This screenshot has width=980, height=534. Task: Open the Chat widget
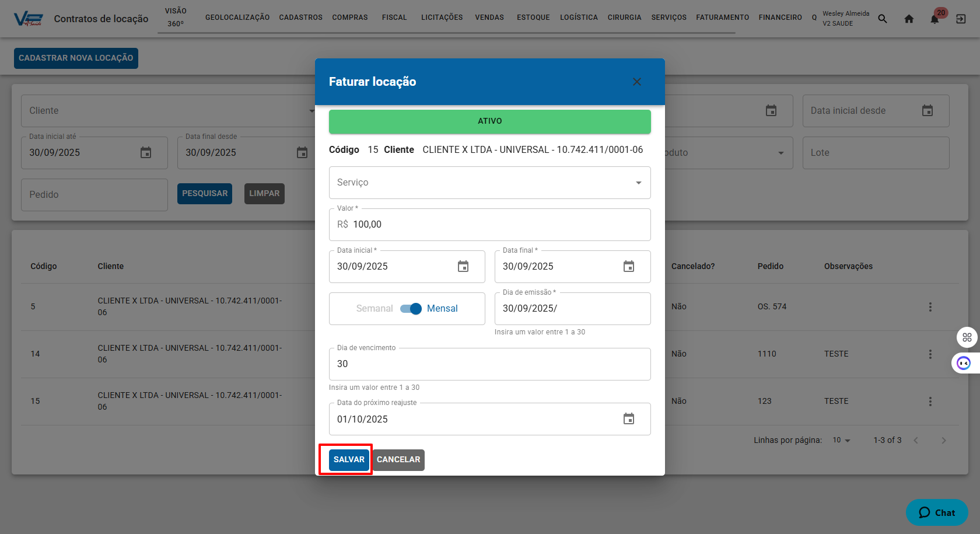pos(937,512)
